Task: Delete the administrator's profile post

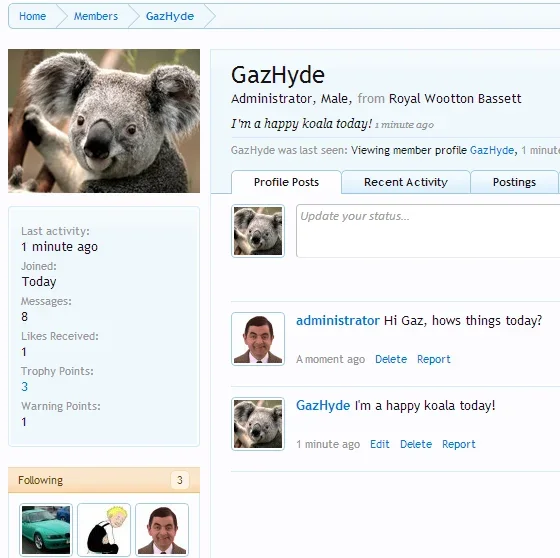Action: click(391, 359)
